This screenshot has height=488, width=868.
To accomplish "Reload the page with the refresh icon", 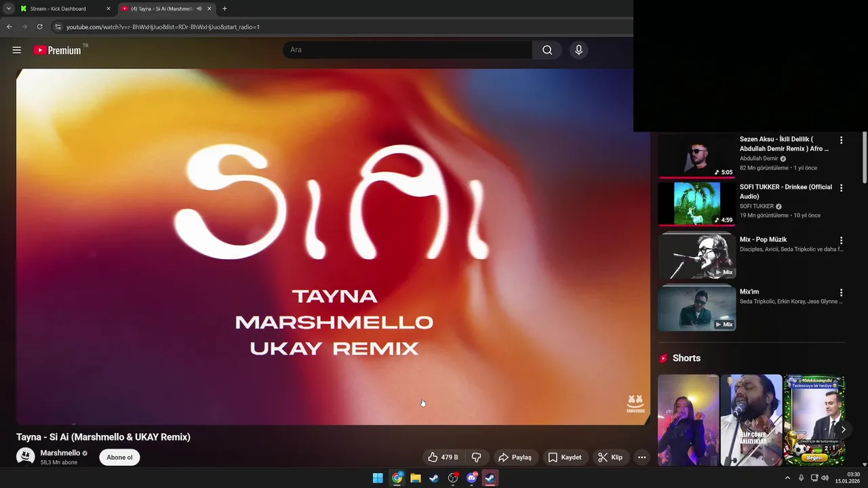I will pos(39,26).
